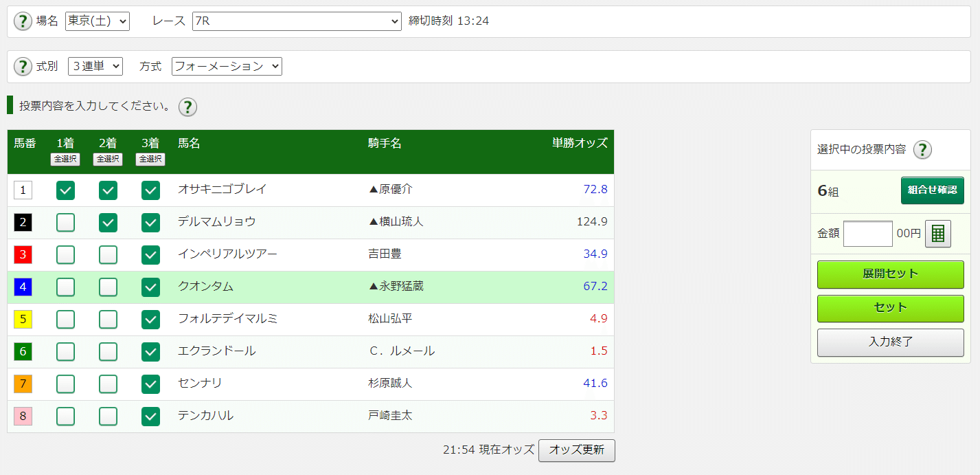Open the 方式 dropdown showing フォーメーション
980x475 pixels.
coord(227,67)
